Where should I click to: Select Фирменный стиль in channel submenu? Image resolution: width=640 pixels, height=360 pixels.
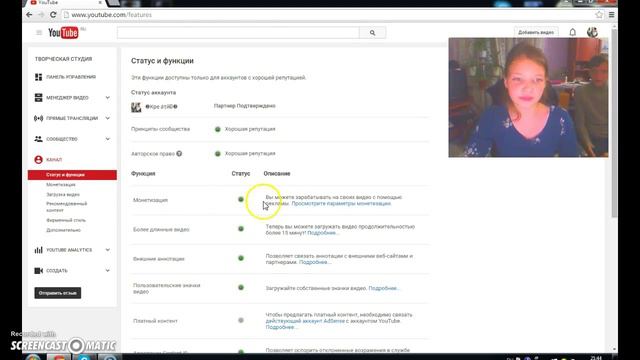coord(66,220)
